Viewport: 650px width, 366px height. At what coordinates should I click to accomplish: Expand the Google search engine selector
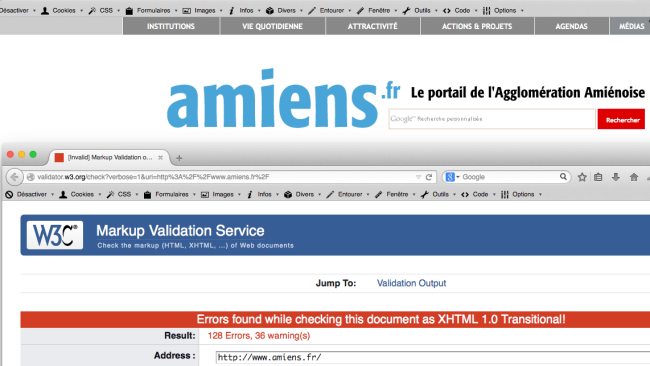452,177
